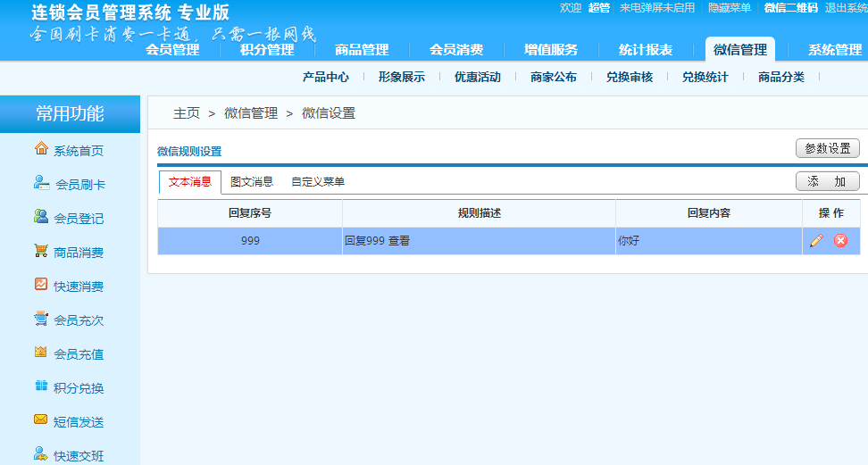This screenshot has height=465, width=868.
Task: Click the 添加 button
Action: tap(827, 182)
